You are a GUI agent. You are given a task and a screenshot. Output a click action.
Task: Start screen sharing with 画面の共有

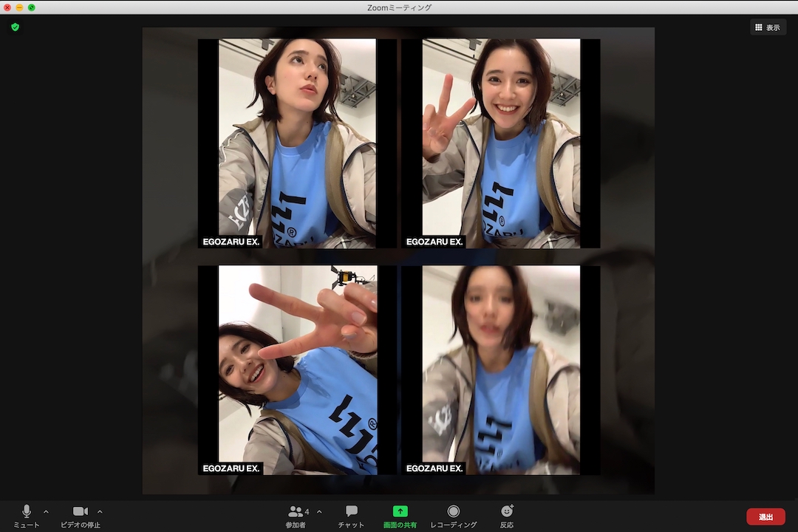coord(400,512)
